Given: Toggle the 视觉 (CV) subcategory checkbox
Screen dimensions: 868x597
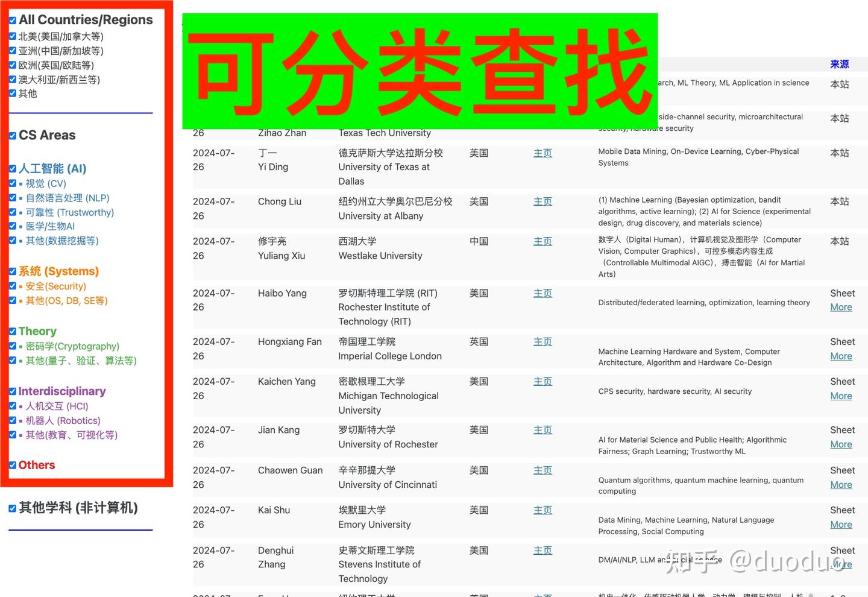Looking at the screenshot, I should pyautogui.click(x=12, y=183).
